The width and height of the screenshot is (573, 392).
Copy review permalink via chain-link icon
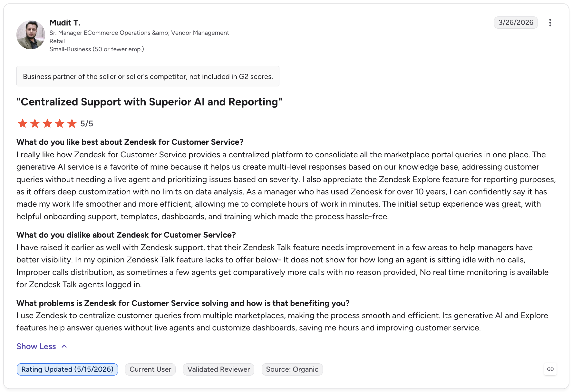pos(550,369)
